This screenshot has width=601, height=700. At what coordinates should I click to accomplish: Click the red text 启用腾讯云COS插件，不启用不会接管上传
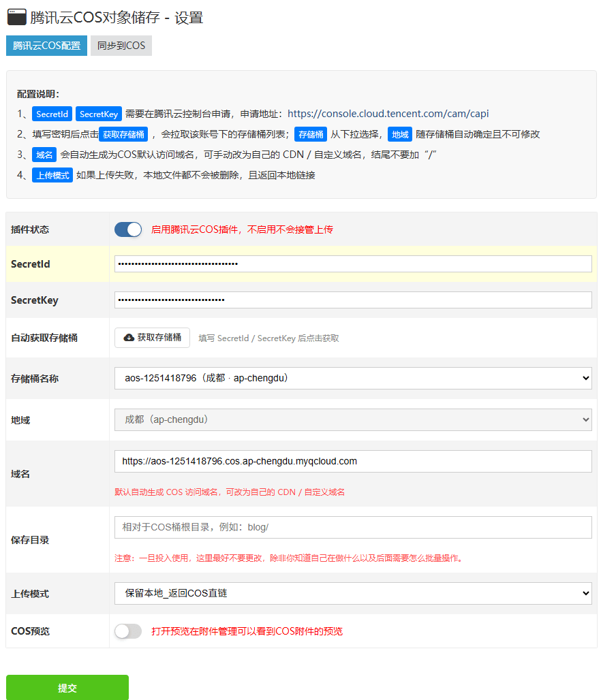(242, 229)
